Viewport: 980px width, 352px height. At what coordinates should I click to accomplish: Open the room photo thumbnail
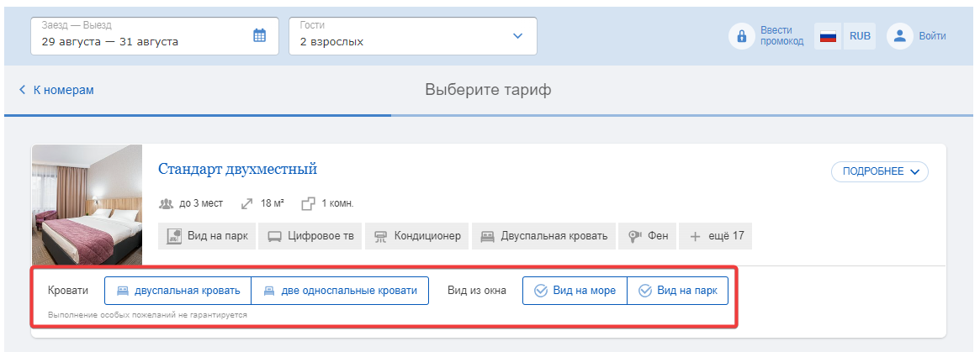[87, 205]
